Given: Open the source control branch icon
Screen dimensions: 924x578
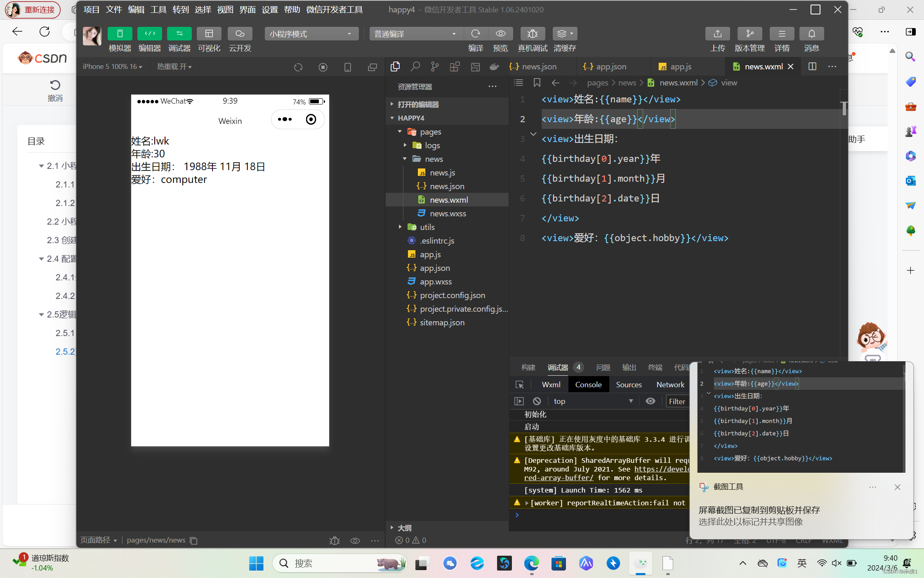Looking at the screenshot, I should coord(435,66).
